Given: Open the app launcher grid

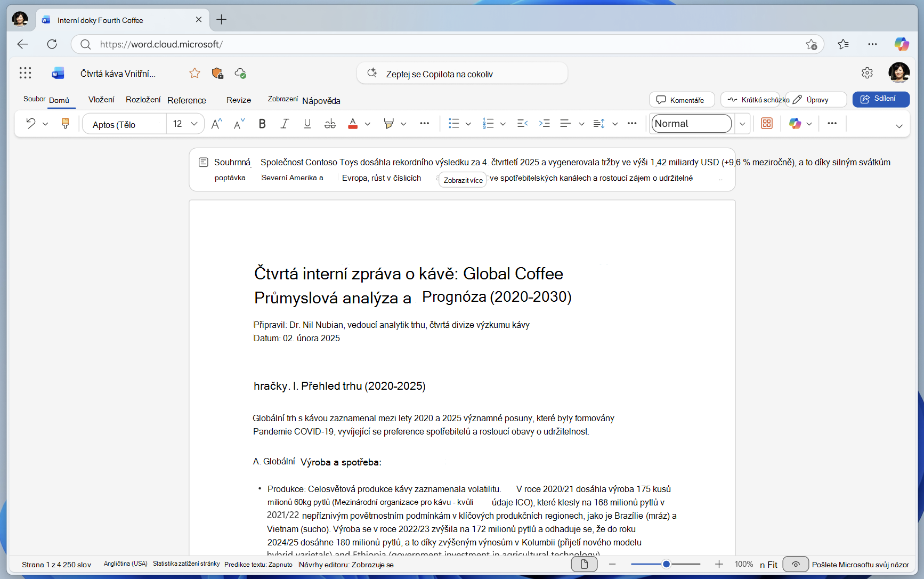Looking at the screenshot, I should point(25,73).
